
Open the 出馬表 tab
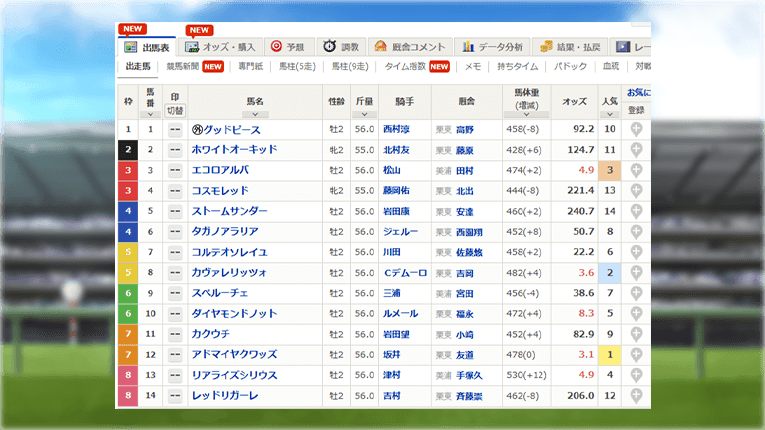147,47
